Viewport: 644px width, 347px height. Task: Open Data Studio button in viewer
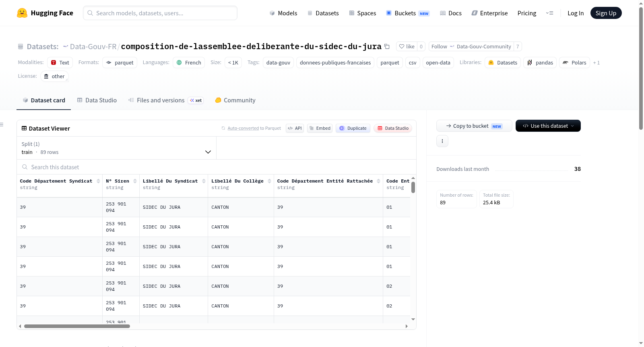(393, 128)
